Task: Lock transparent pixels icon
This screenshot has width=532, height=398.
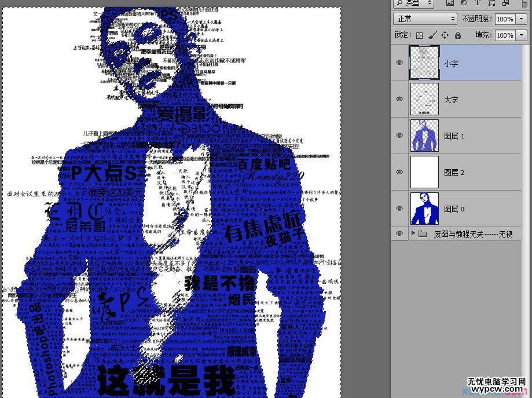Action: coord(419,35)
